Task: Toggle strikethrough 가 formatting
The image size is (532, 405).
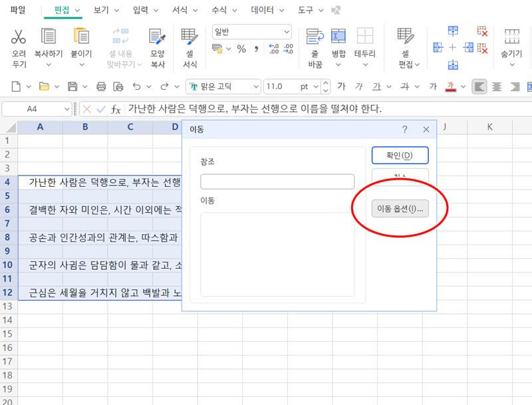Action: click(x=404, y=86)
